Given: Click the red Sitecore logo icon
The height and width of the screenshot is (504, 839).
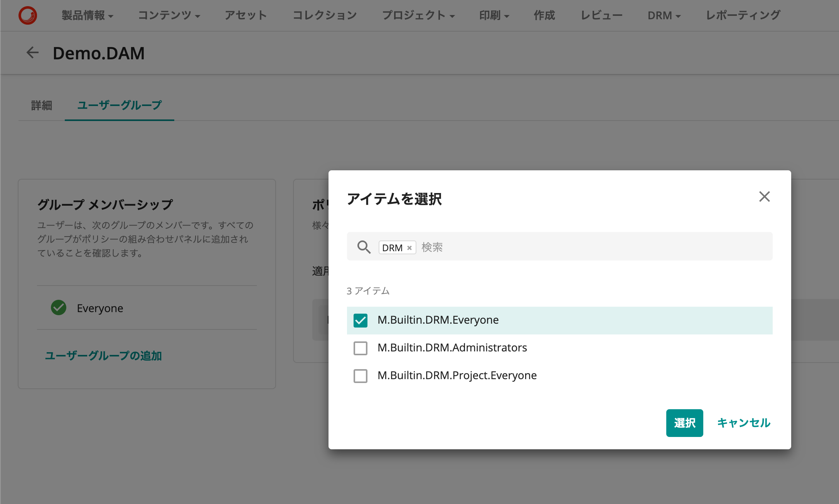Looking at the screenshot, I should pyautogui.click(x=28, y=15).
